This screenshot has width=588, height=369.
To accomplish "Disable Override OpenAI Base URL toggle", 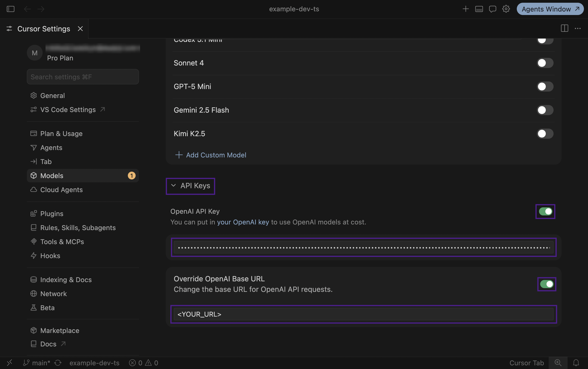I will 547,284.
